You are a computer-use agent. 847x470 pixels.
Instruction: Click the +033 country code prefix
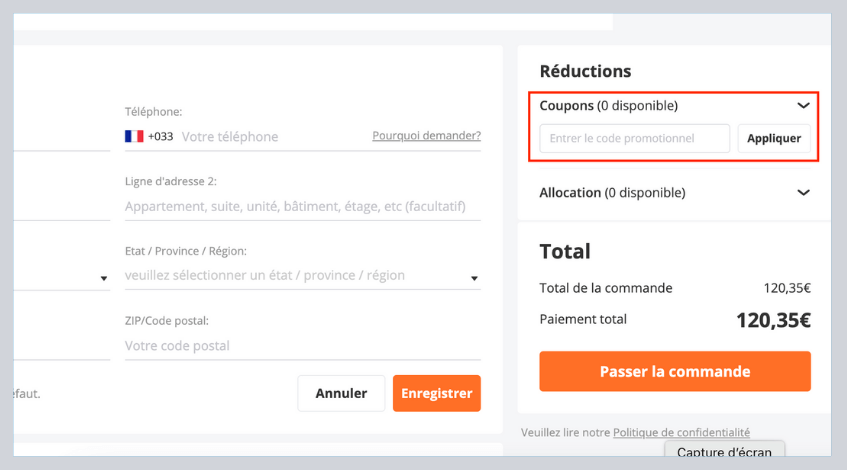[x=160, y=136]
